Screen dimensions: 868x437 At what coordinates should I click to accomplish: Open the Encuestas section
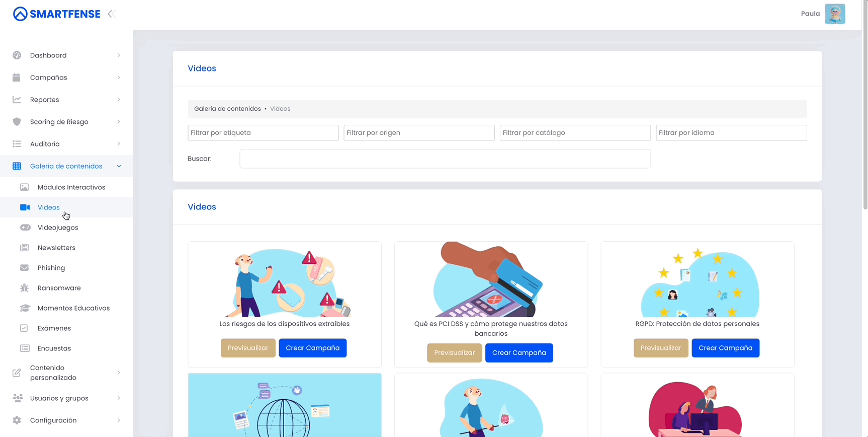click(x=66, y=348)
